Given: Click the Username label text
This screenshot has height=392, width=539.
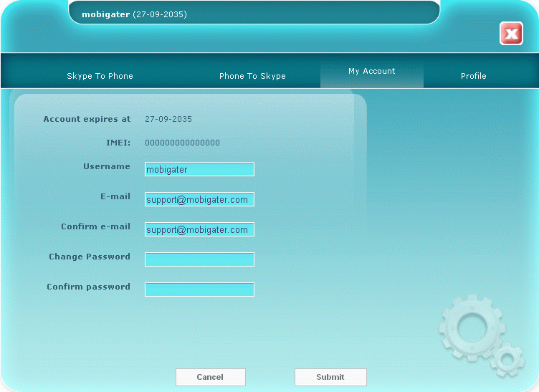Looking at the screenshot, I should point(107,166).
